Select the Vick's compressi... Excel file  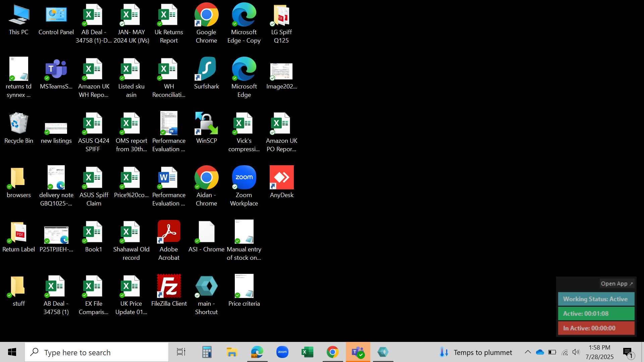point(244,132)
